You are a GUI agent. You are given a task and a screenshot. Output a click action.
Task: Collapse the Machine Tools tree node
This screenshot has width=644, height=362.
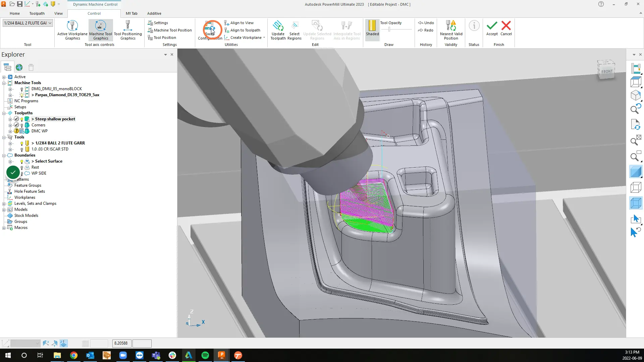tap(4, 83)
